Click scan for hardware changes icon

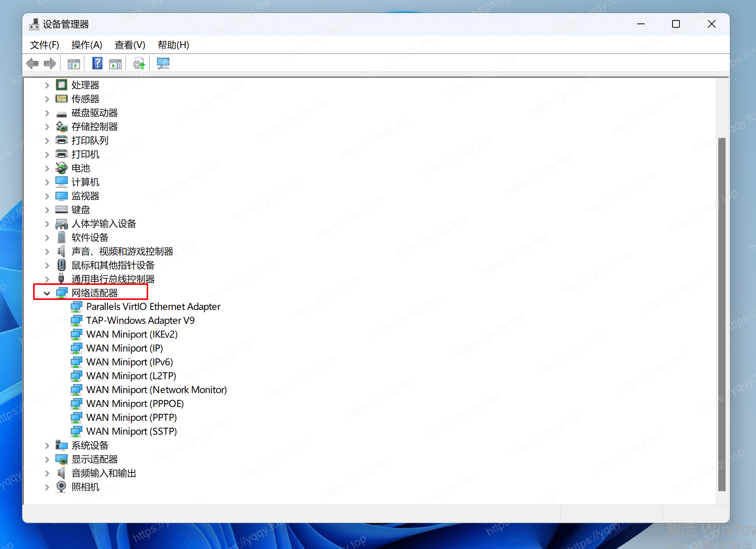click(x=163, y=64)
